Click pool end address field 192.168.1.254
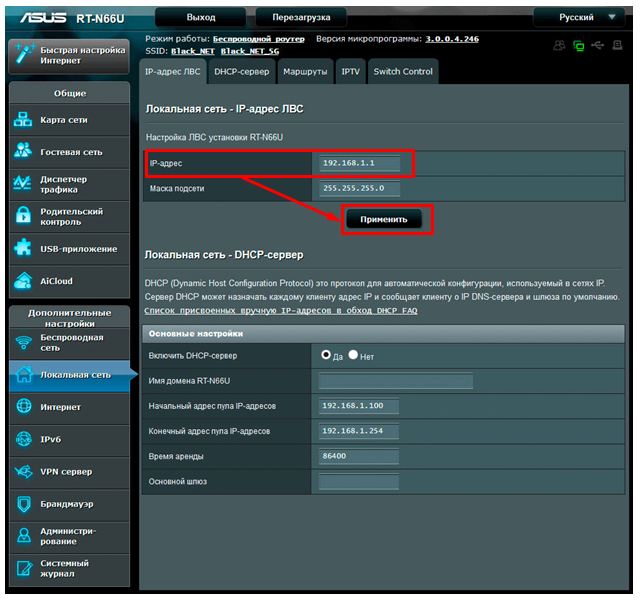 359,431
